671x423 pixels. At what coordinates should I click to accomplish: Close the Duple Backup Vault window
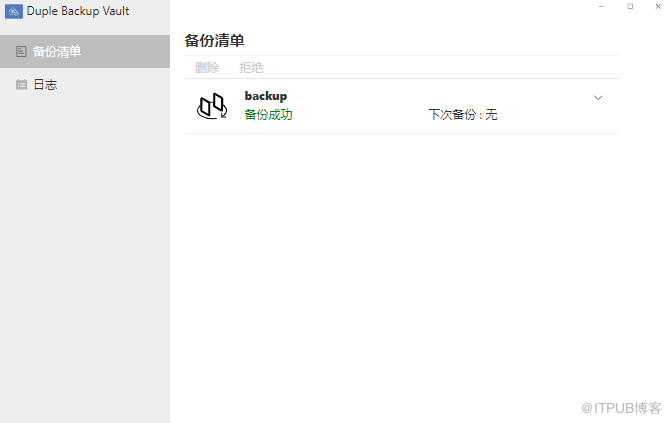(658, 6)
